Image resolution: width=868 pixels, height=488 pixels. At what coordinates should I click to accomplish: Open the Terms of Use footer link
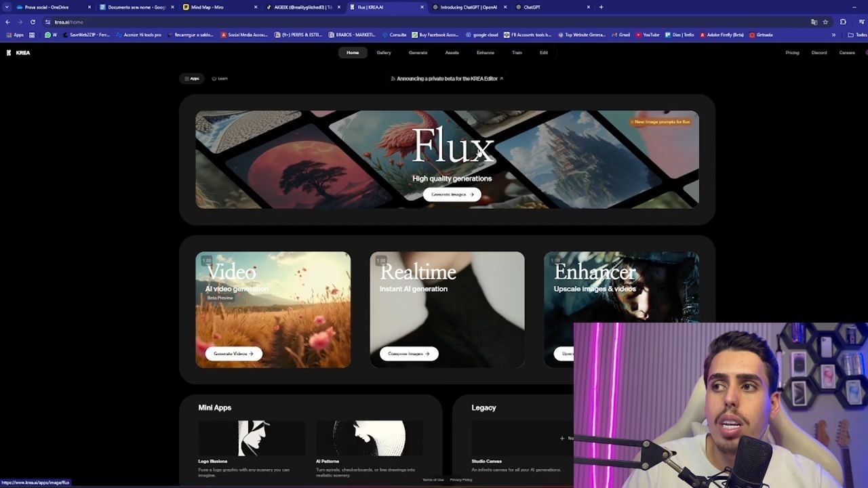click(x=433, y=480)
